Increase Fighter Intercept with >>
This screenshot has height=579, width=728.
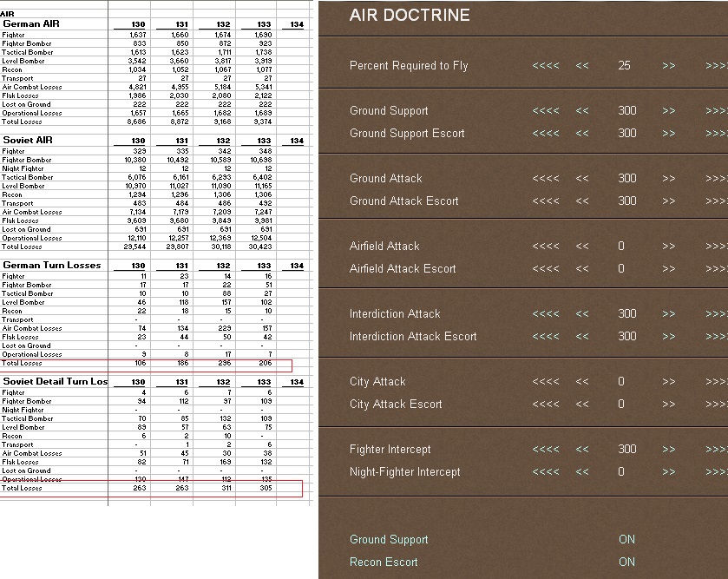point(669,450)
